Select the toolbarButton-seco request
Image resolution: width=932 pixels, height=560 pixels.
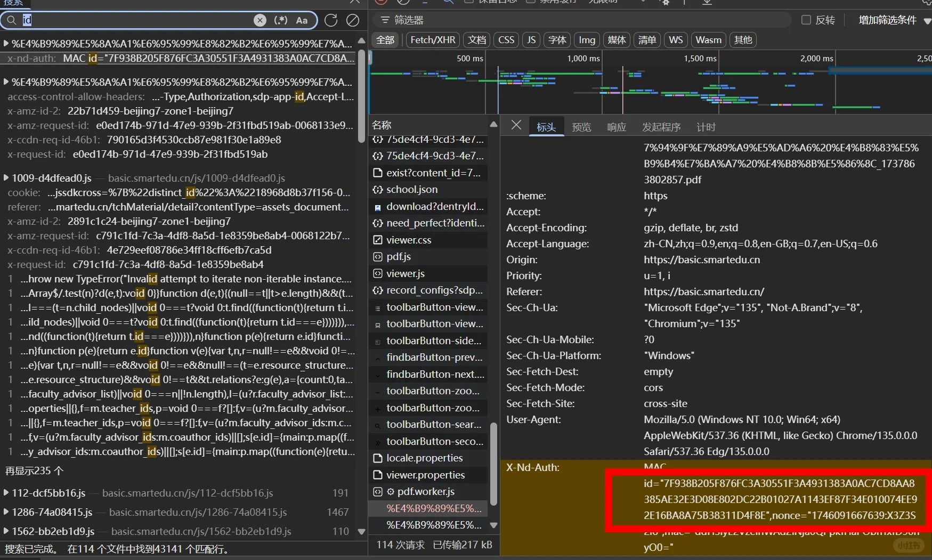pyautogui.click(x=429, y=441)
